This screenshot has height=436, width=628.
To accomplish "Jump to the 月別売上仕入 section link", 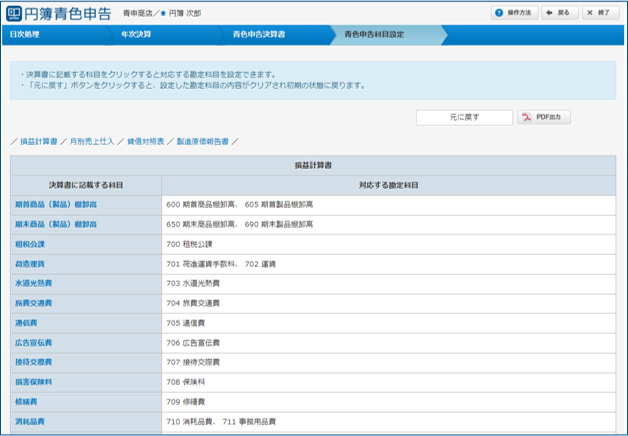I will 92,142.
